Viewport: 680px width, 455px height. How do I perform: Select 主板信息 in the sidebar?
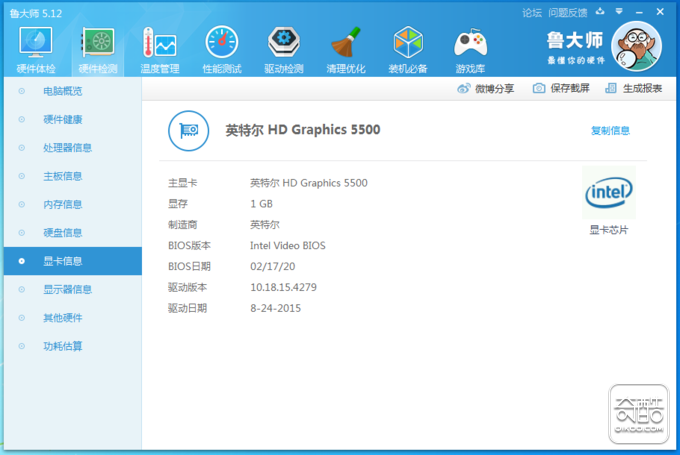click(73, 176)
